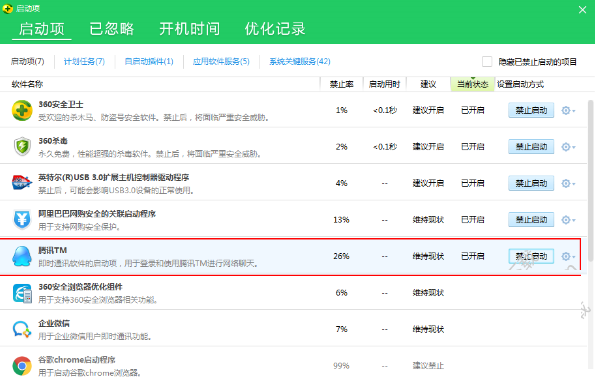The height and width of the screenshot is (378, 595).
Task: Click the 阿里巴巴网购安全 yen shield icon
Action: coord(22,219)
